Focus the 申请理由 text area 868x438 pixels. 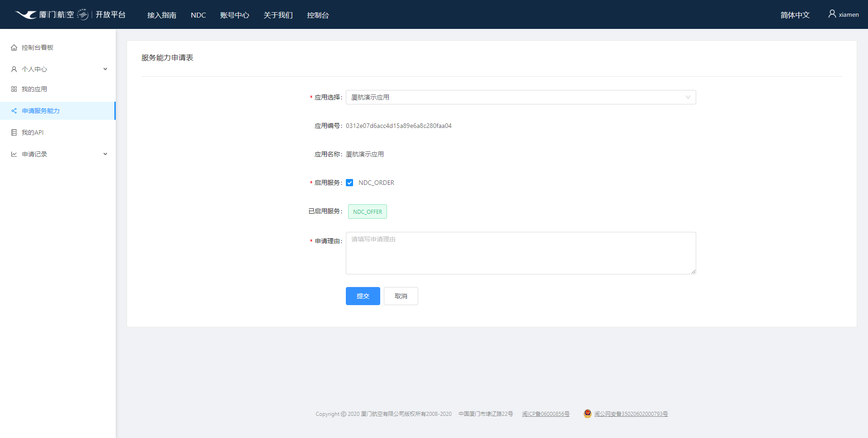tap(521, 253)
